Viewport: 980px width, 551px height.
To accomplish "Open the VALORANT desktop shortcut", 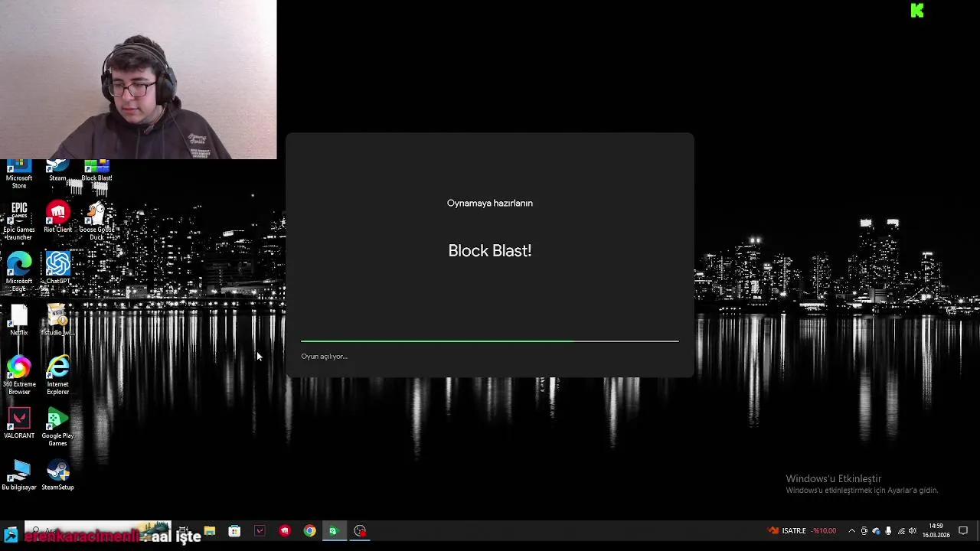I will [x=19, y=423].
